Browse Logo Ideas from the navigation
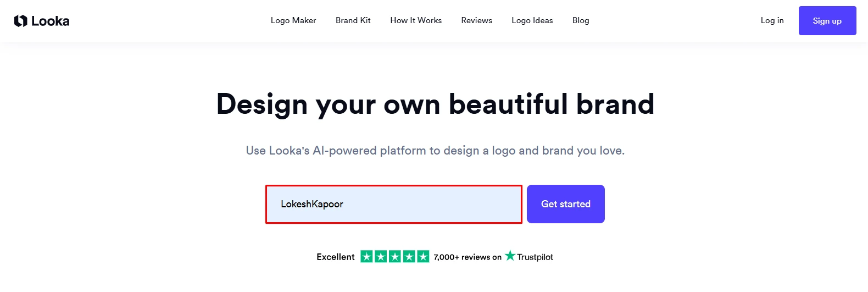The image size is (868, 292). (x=532, y=20)
